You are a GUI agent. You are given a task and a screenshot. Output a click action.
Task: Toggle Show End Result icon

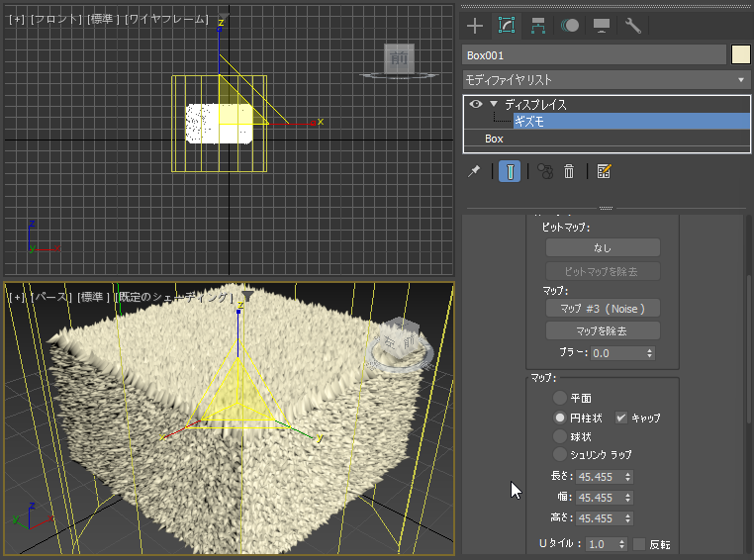tap(510, 171)
